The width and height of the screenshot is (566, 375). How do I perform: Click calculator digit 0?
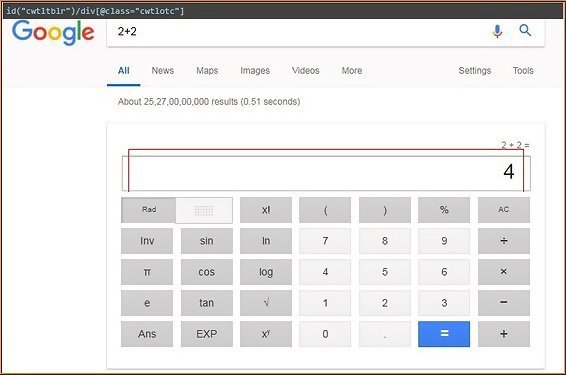325,334
